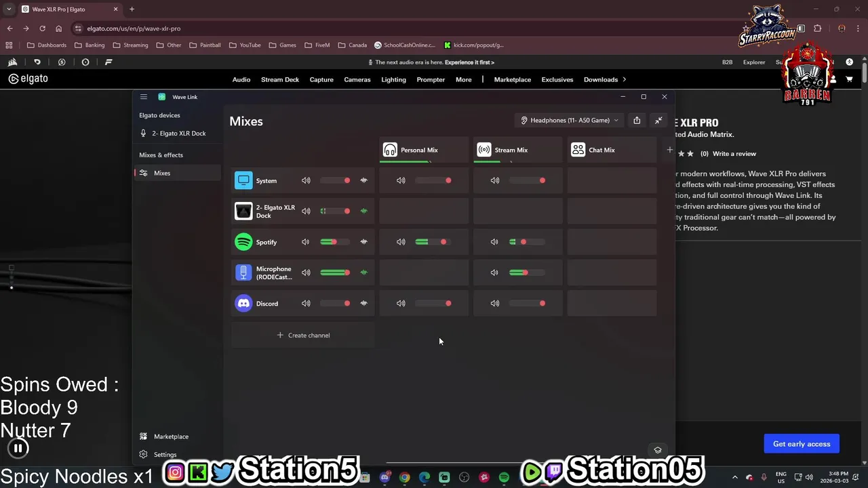This screenshot has height=488, width=868.
Task: Open Google Chrome from the Windows taskbar
Action: click(x=404, y=477)
